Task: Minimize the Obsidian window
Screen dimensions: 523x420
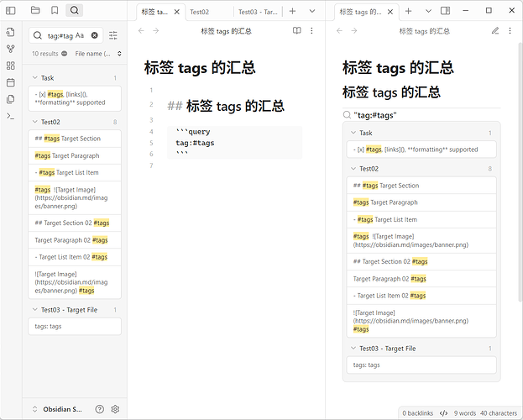Action: [x=466, y=11]
